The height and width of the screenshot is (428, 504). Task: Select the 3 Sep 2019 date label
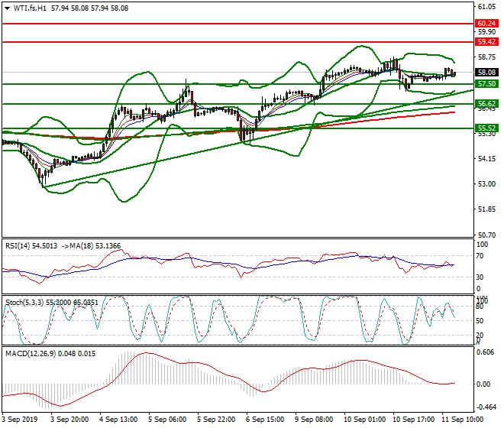(20, 420)
